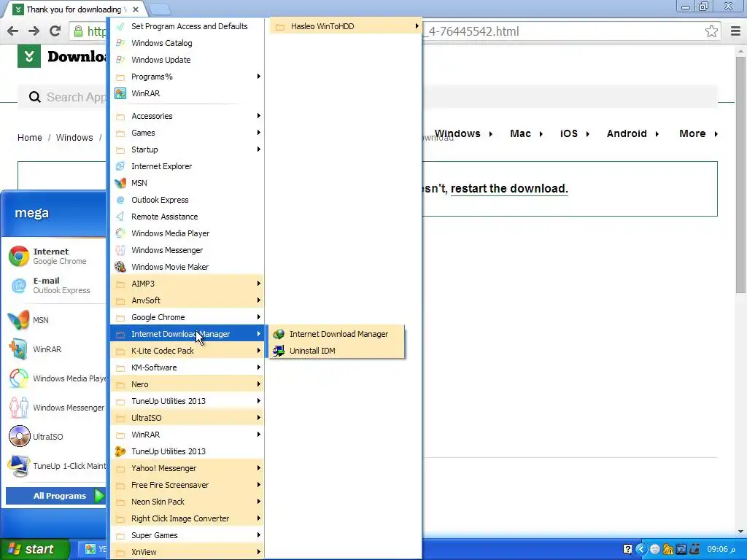Viewport: 747px width, 560px height.
Task: Expand the AnvSoft folder
Action: [x=187, y=300]
